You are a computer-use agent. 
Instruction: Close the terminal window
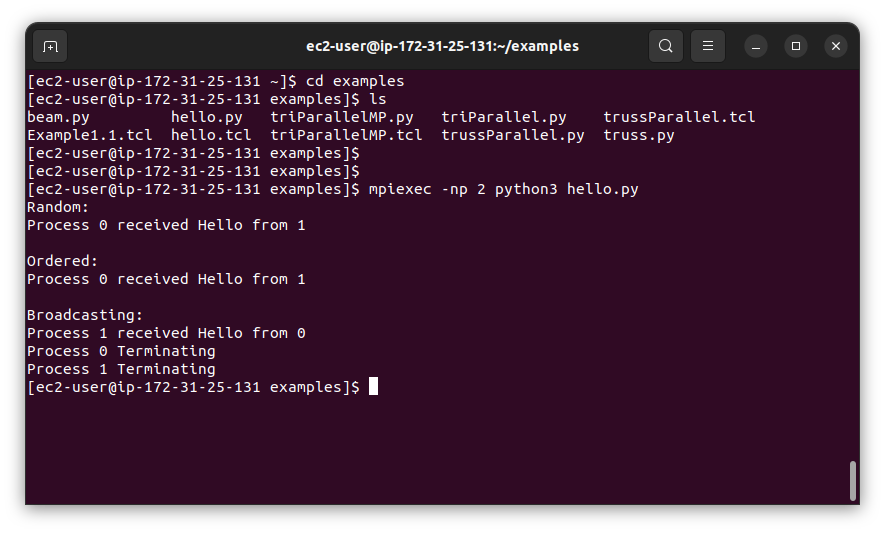click(836, 46)
